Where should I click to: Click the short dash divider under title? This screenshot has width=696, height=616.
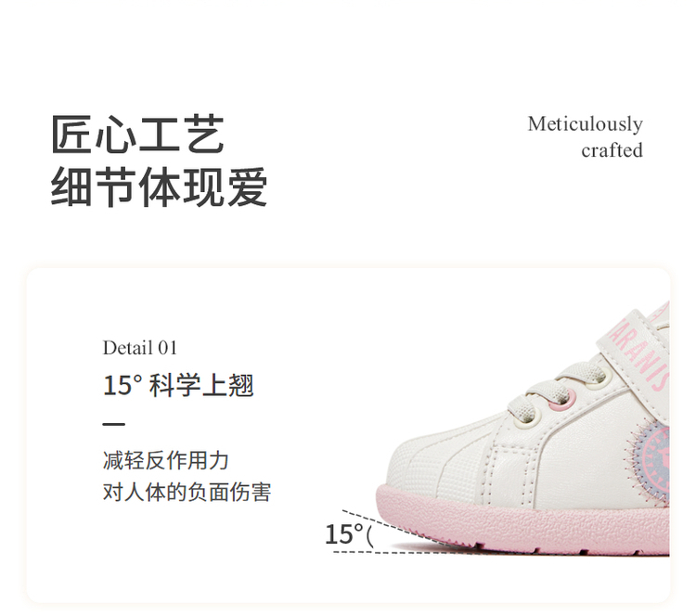[x=113, y=424]
